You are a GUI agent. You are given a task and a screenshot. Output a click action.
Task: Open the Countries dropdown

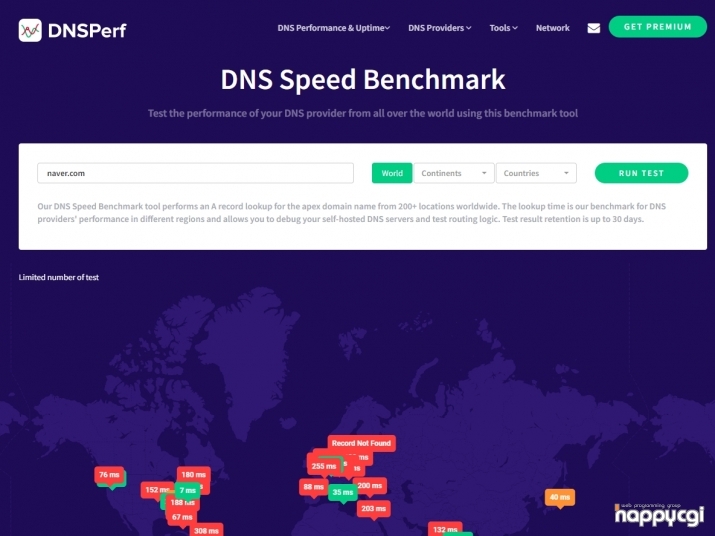coord(536,173)
